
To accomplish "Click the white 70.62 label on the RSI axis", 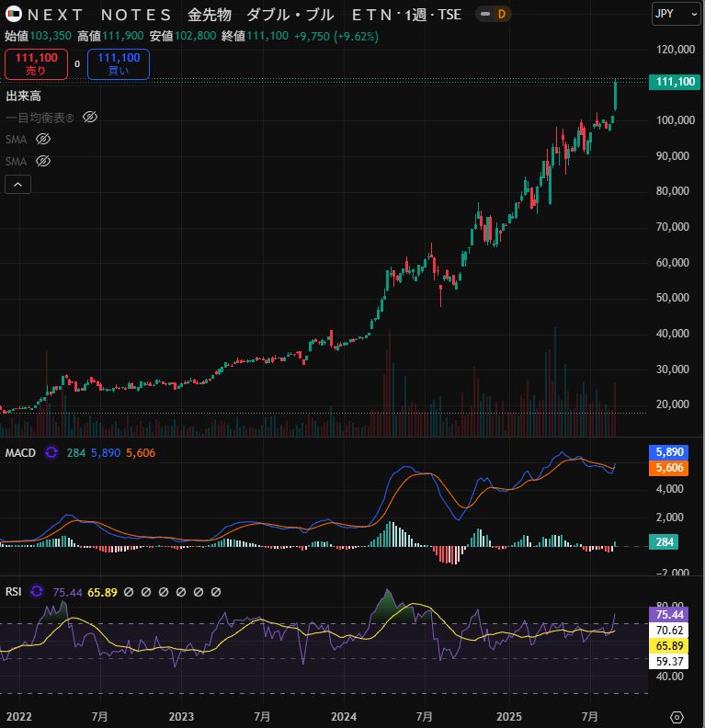I will [x=669, y=630].
